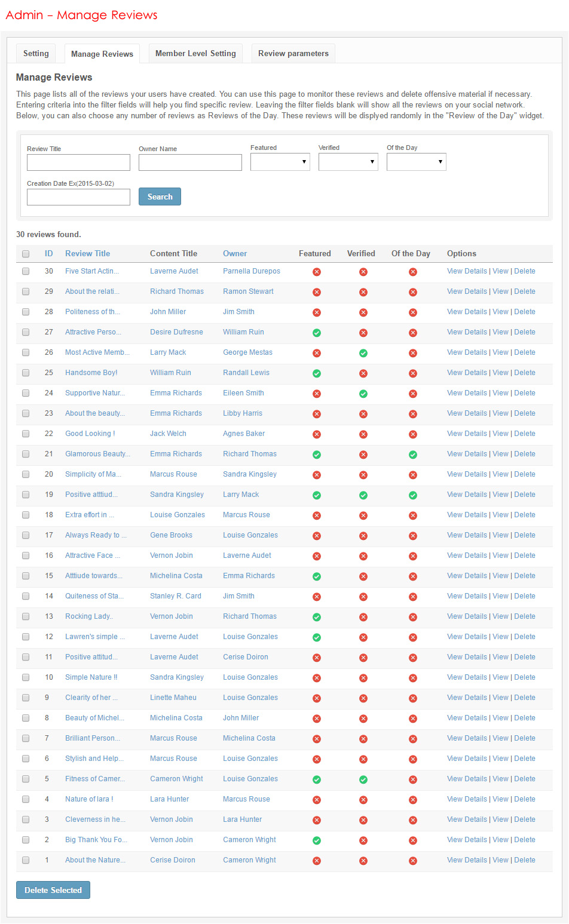Click Verified green check for review 19
Viewport: 569px width, 924px height.
click(x=363, y=495)
